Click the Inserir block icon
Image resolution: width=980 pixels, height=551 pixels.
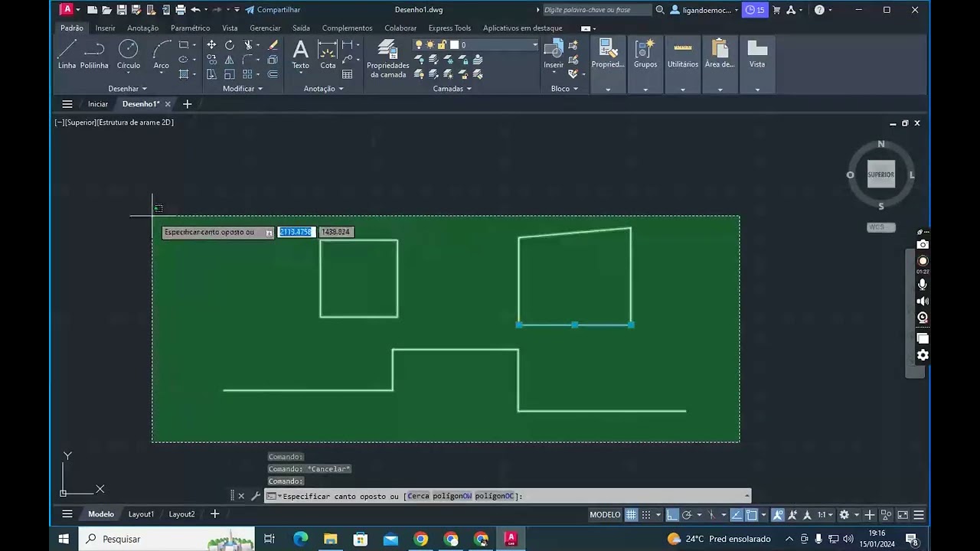pyautogui.click(x=554, y=54)
